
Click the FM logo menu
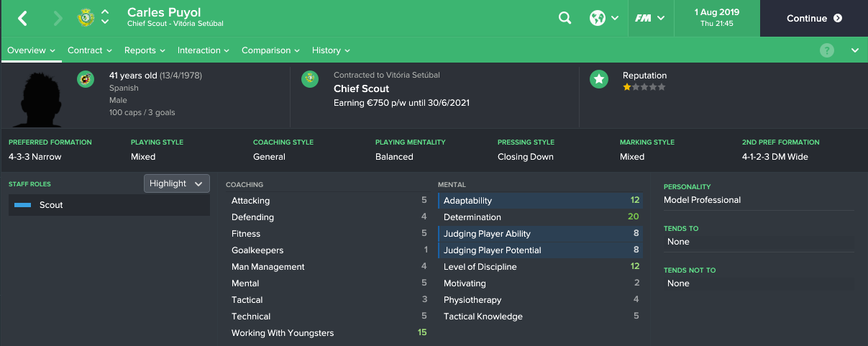tap(649, 19)
